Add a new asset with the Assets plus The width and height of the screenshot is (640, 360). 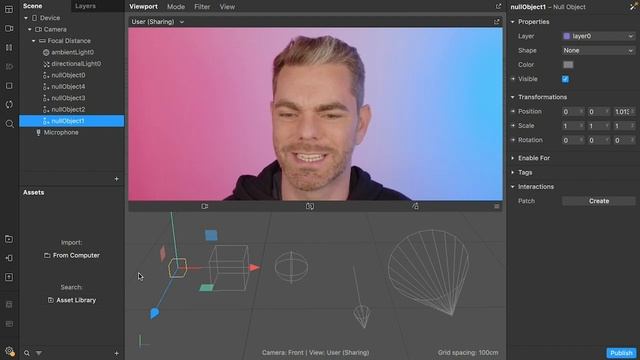click(116, 353)
